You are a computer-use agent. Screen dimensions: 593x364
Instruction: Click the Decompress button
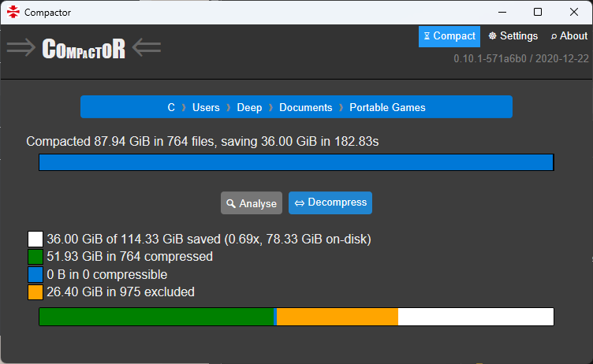(330, 202)
